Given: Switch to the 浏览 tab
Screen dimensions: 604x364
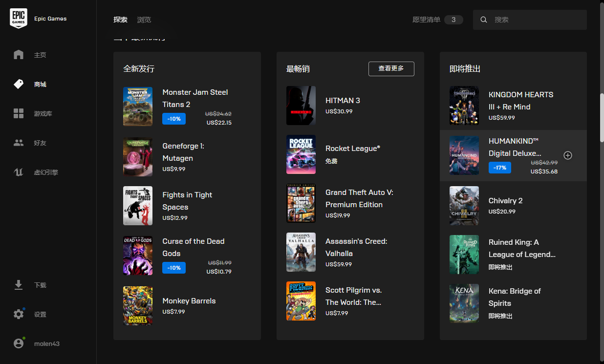Looking at the screenshot, I should click(x=144, y=20).
